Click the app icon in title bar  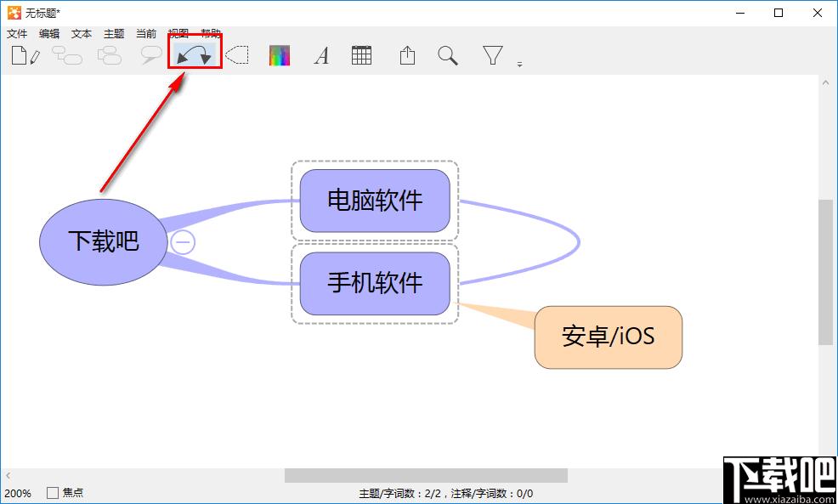click(14, 13)
